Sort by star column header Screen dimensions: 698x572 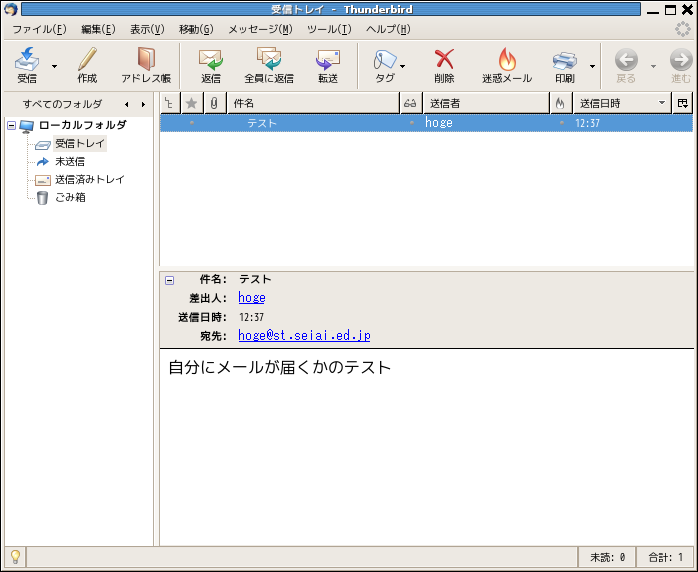pos(192,104)
